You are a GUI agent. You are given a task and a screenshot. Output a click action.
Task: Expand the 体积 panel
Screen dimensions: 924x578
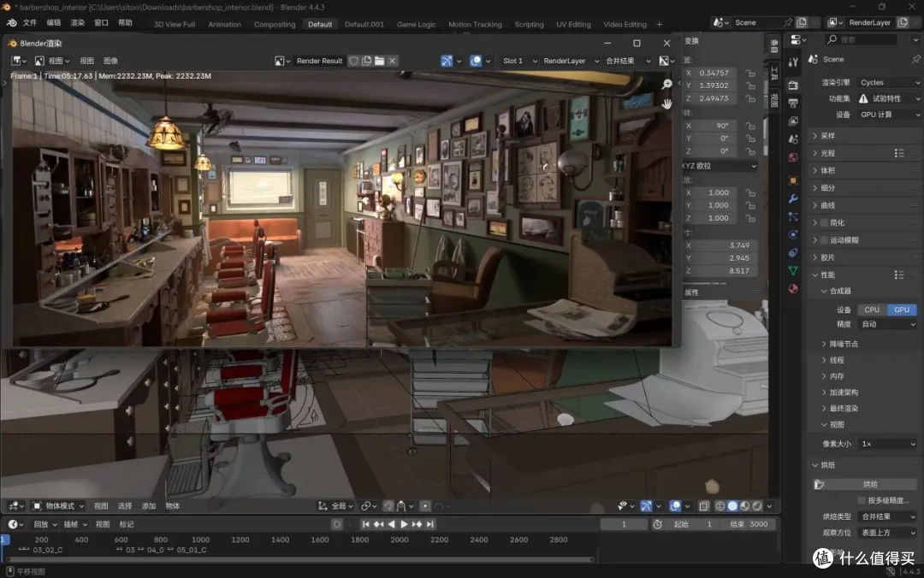pyautogui.click(x=864, y=171)
